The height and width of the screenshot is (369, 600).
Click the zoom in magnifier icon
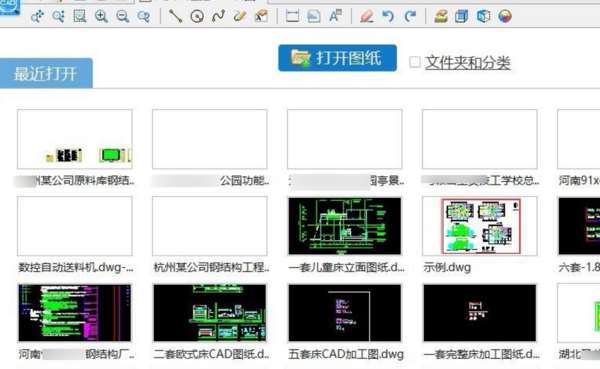(101, 16)
